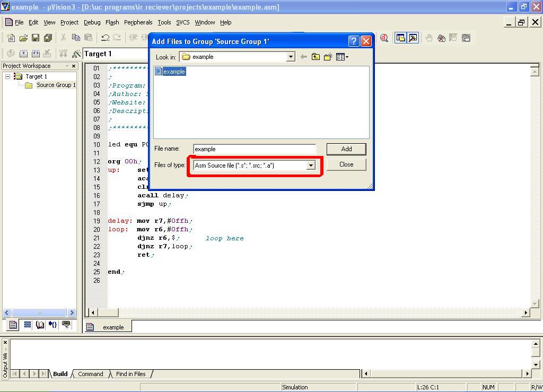Screen dimensions: 543x392
Task: Open the View Menu icon dropdown in dialog
Action: tap(342, 57)
